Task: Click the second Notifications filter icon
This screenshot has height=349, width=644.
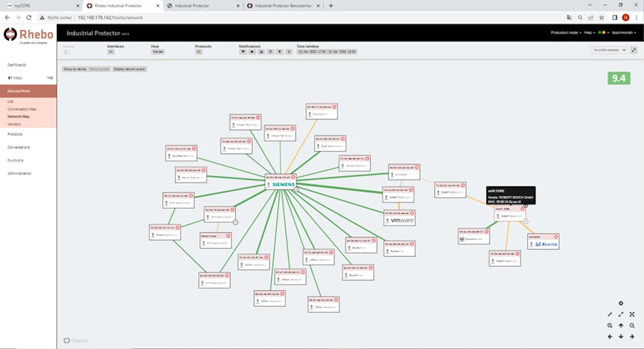Action: click(252, 52)
